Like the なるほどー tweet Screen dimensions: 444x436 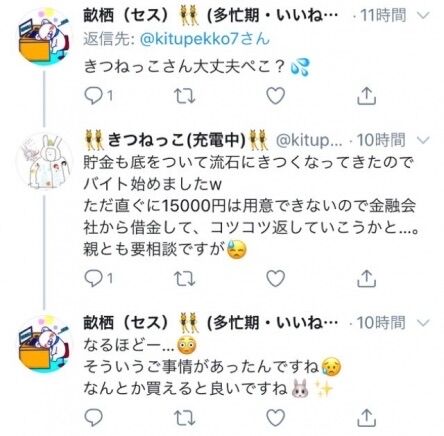point(276,417)
